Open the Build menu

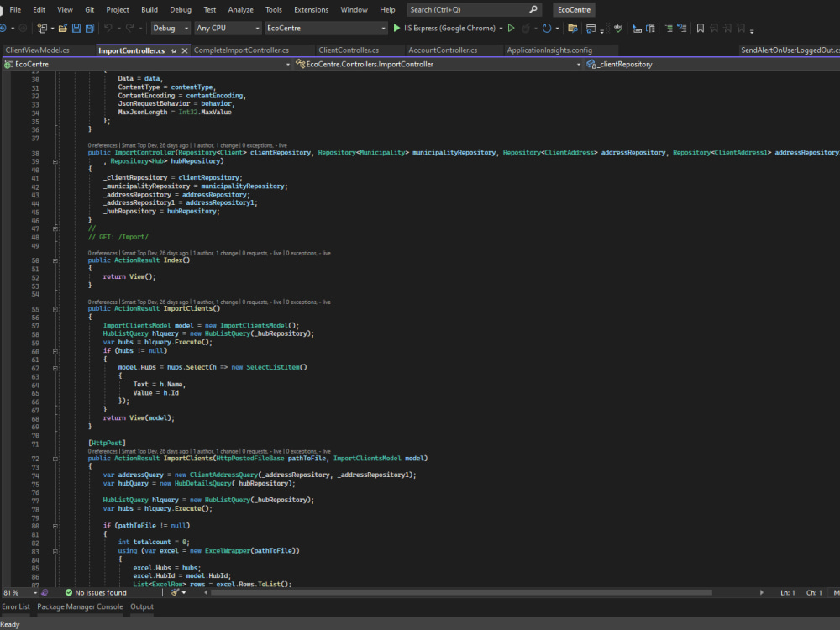tap(150, 9)
